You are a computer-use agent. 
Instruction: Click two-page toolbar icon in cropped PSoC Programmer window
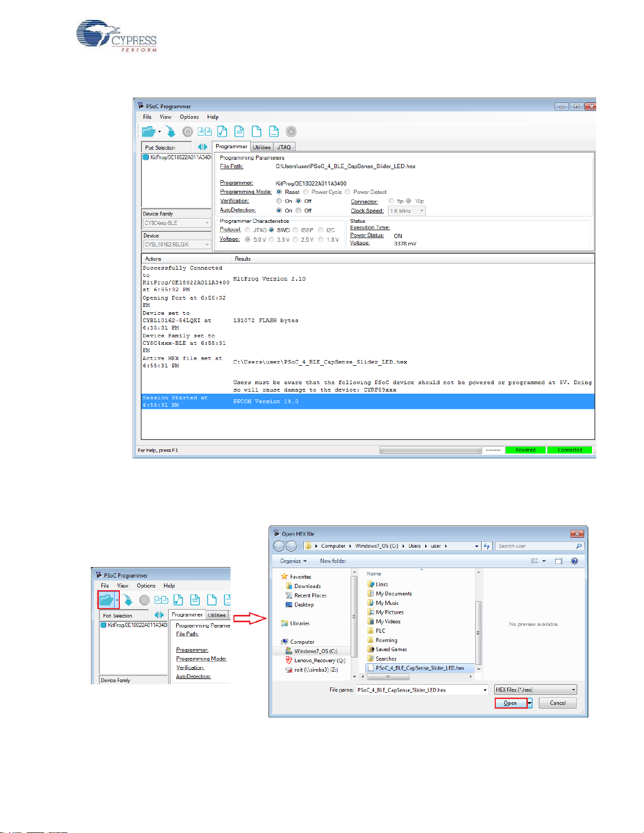[x=161, y=600]
